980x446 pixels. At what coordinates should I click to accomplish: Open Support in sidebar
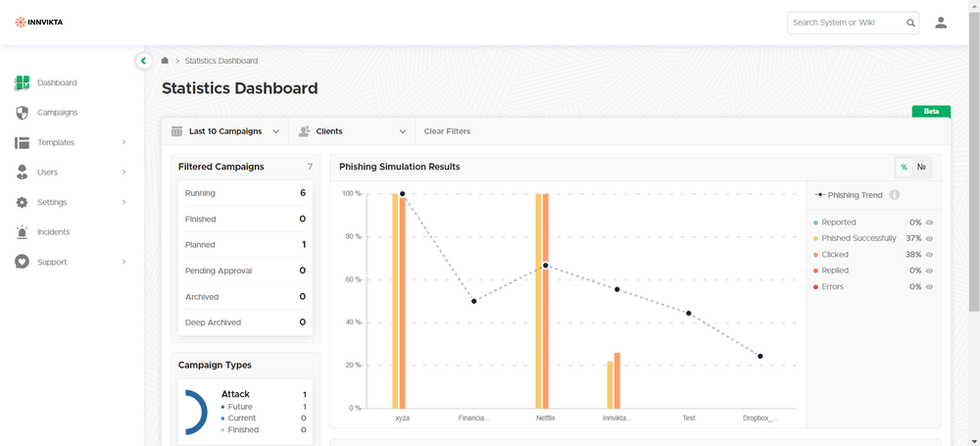(x=52, y=262)
